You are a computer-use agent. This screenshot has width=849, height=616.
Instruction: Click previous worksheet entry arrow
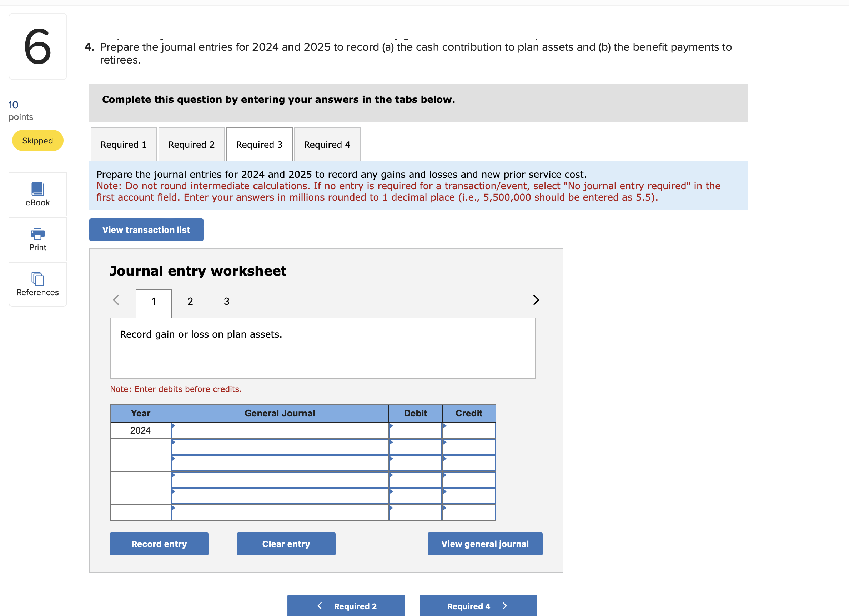(116, 300)
